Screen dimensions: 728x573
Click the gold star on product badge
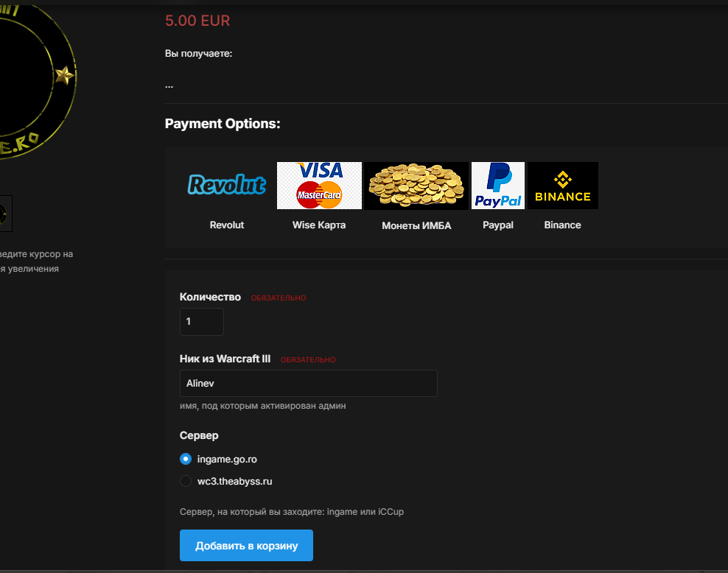click(x=65, y=74)
